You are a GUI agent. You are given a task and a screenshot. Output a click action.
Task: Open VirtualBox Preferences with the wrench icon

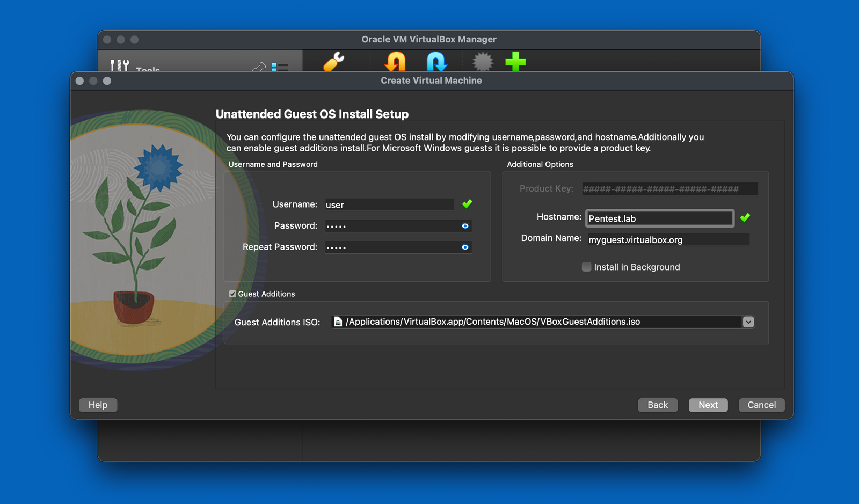(333, 62)
